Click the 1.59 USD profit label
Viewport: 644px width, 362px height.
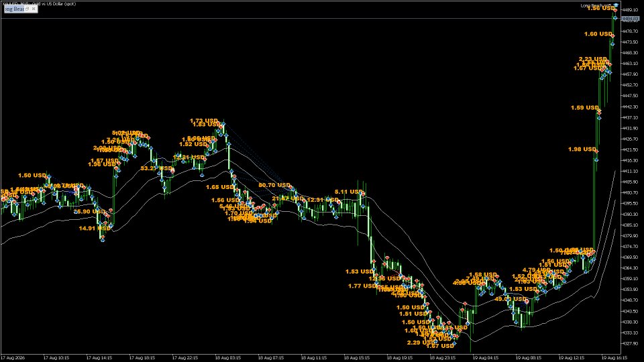[584, 108]
